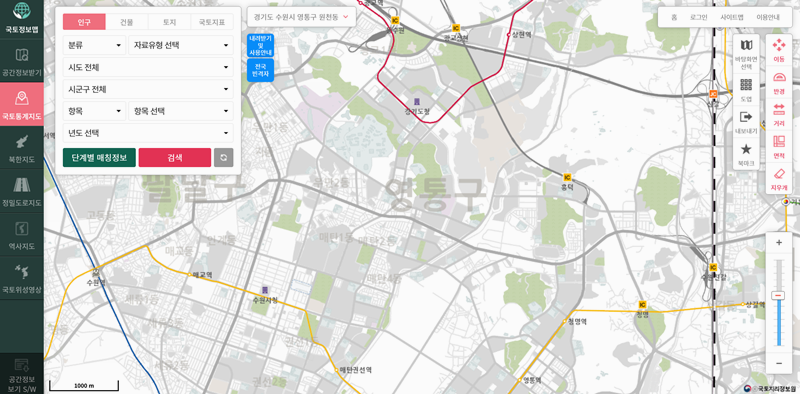Open the 북한지도 map mode
Image resolution: width=800 pixels, height=394 pixels.
point(21,149)
